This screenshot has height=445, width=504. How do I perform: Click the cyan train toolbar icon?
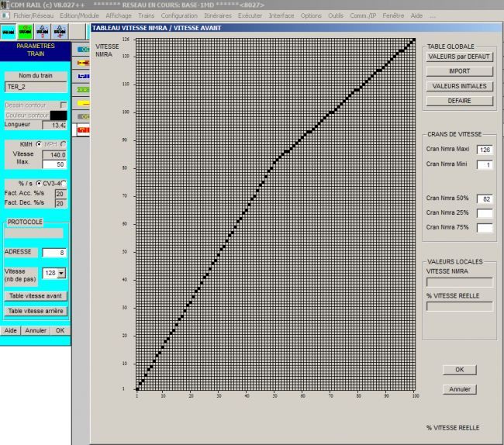[9, 31]
